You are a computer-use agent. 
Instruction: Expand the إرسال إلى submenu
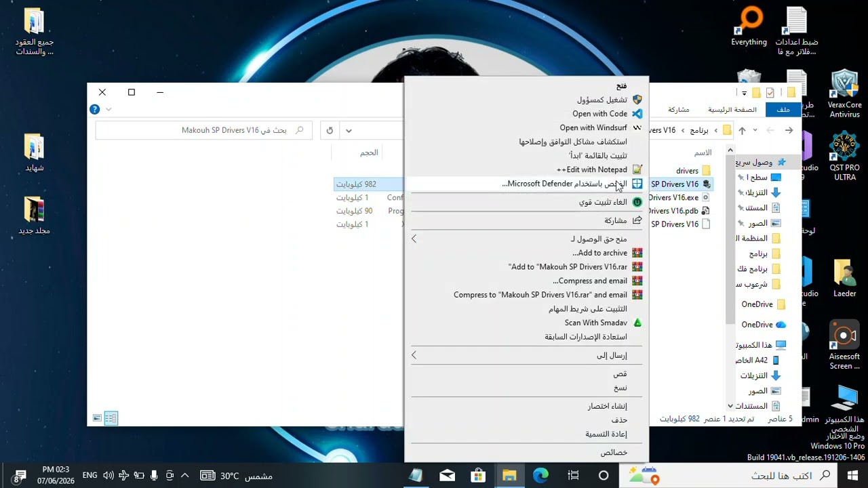coord(414,355)
